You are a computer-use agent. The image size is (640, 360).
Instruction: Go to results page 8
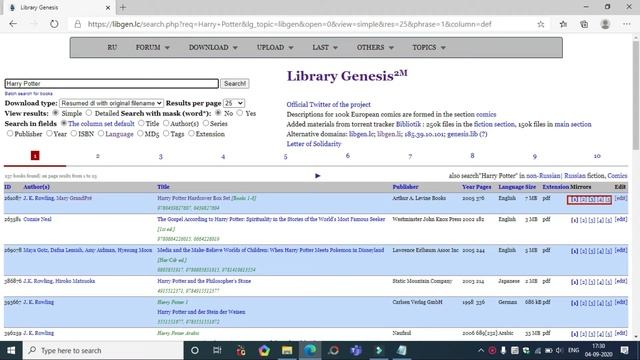[x=472, y=156]
